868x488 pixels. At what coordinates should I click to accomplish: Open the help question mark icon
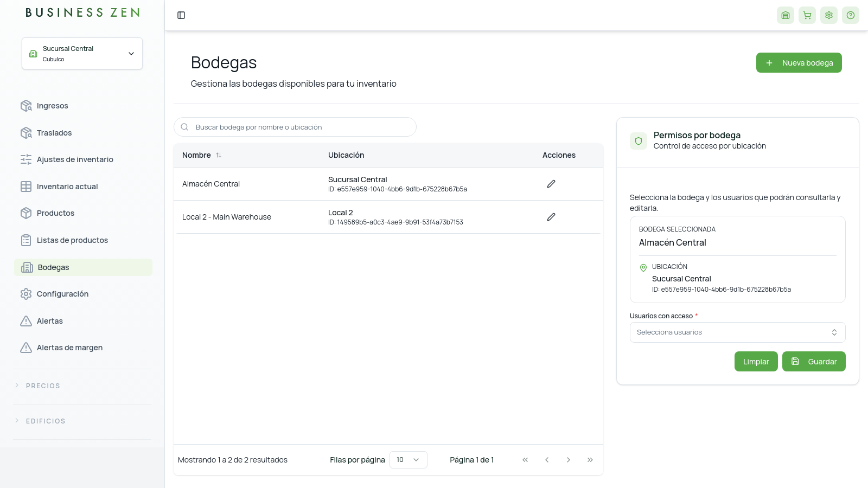tap(851, 15)
